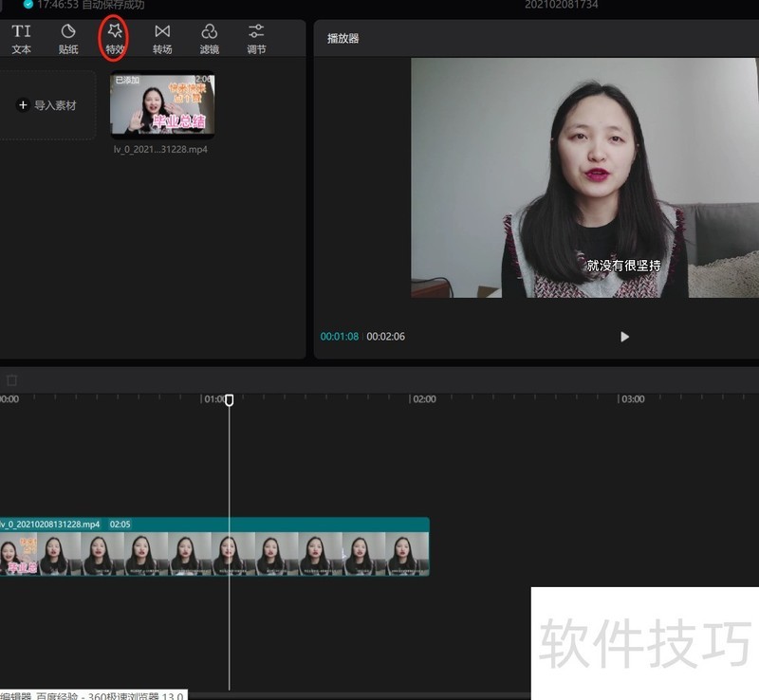Select the 特效 (Effects) star icon

pos(115,32)
